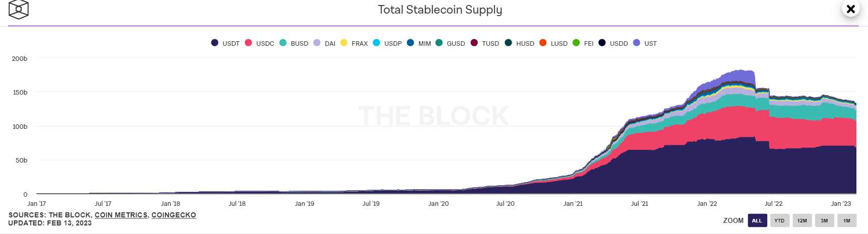Hide the USDC legend series
Screen dimensions: 868x234
tap(259, 43)
